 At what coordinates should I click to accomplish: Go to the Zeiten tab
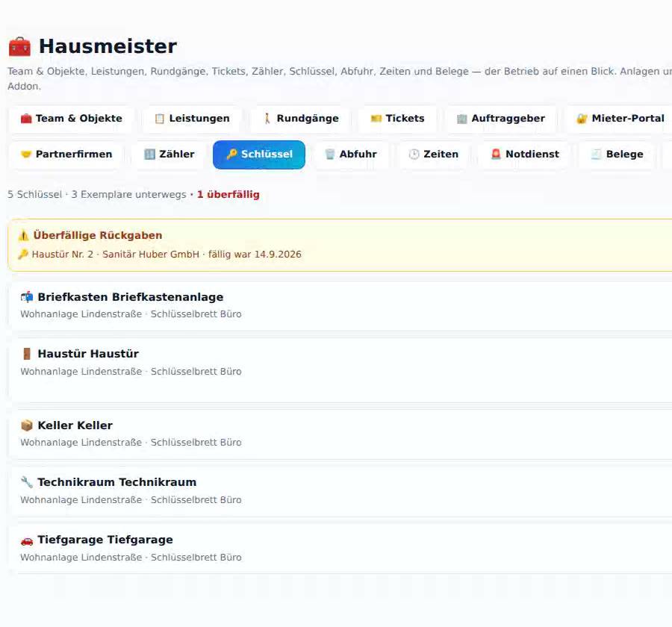(433, 155)
